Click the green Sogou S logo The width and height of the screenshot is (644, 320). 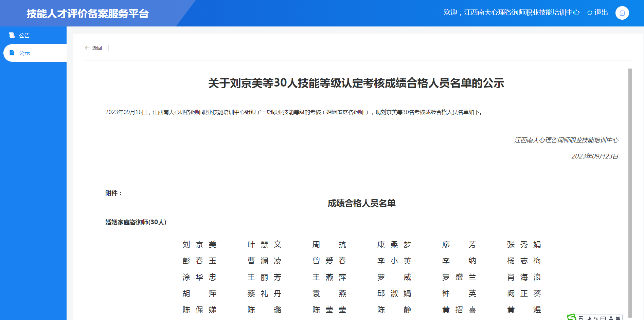click(572, 317)
